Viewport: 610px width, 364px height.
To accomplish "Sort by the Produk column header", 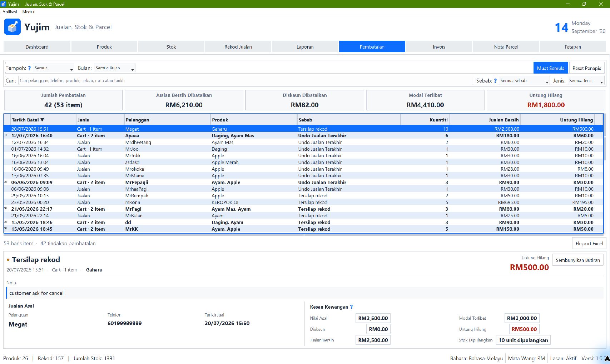I will [254, 120].
